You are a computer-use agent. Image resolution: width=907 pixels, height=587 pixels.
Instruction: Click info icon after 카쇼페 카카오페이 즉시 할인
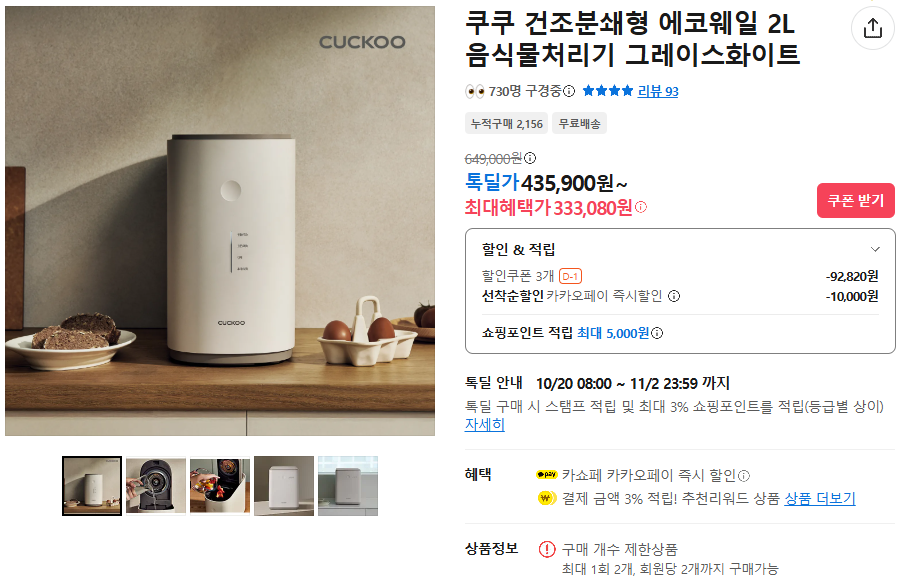click(x=744, y=475)
